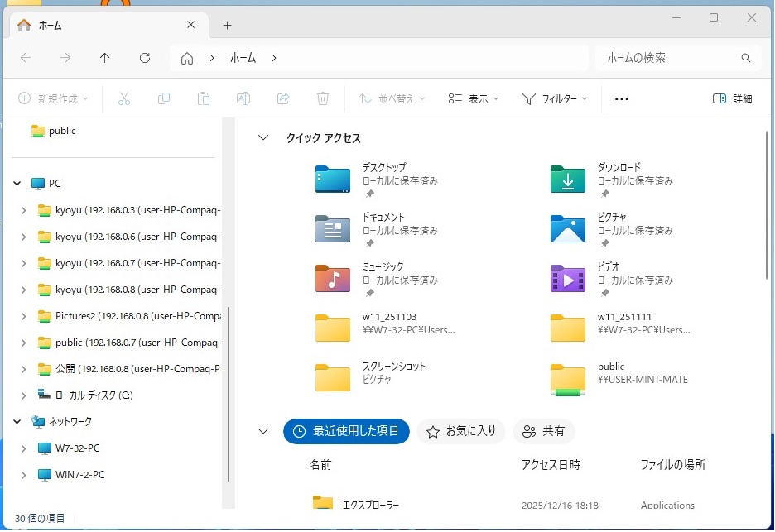Open the フィルター dropdown
Viewport: 775px width, 532px height.
[555, 99]
